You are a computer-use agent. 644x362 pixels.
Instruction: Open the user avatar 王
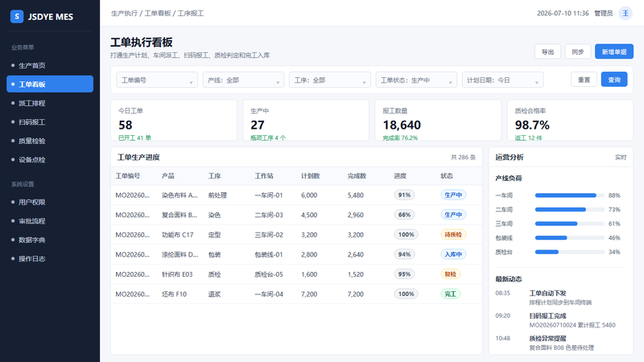pyautogui.click(x=625, y=13)
